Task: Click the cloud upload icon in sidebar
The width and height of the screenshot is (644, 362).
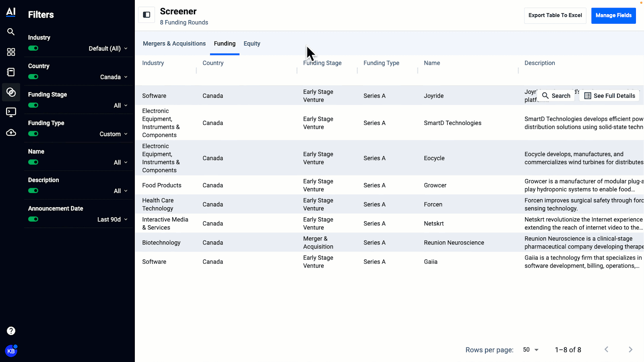Action: [11, 133]
